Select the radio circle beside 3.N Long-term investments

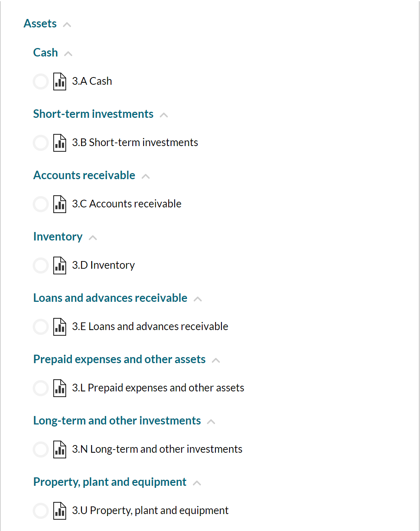pos(41,449)
